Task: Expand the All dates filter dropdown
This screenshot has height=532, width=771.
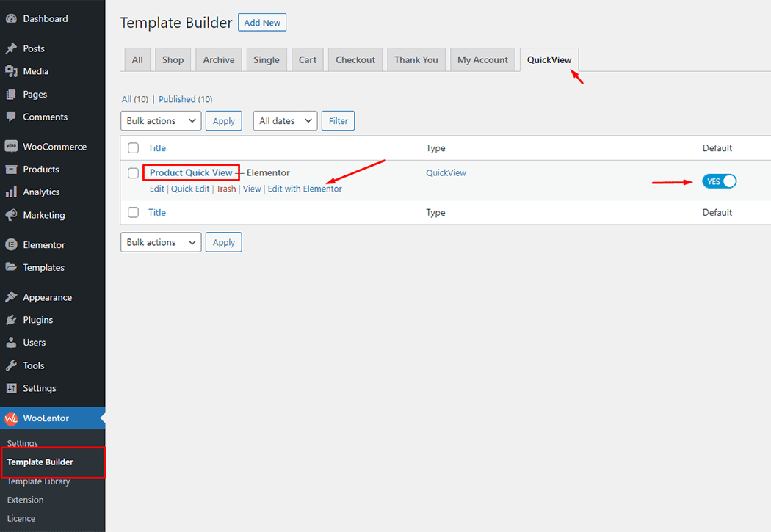Action: pos(285,120)
